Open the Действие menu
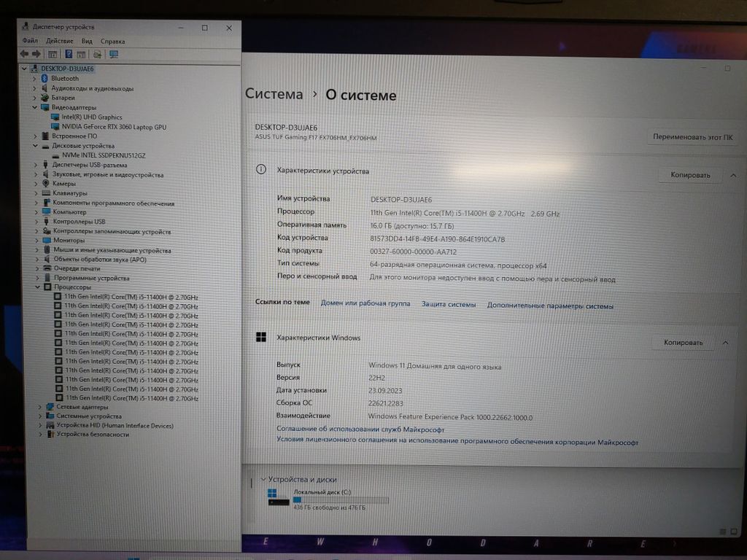The image size is (747, 560). [x=59, y=42]
